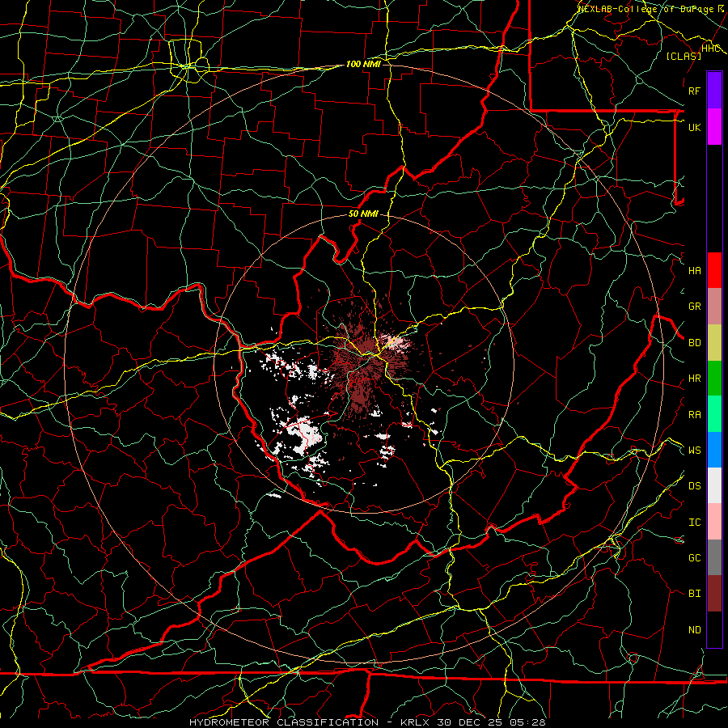Image resolution: width=728 pixels, height=728 pixels.
Task: Click the IC pink legend color block
Action: [714, 522]
